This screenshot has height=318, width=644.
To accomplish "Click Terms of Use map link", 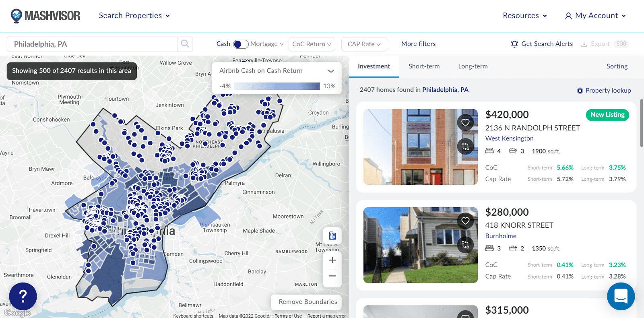I will coord(288,316).
